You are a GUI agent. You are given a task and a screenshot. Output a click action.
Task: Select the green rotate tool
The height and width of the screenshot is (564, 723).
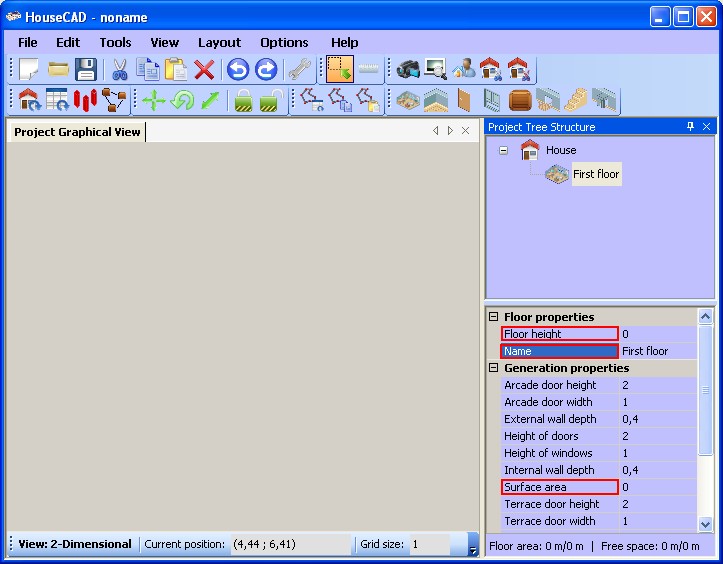182,100
